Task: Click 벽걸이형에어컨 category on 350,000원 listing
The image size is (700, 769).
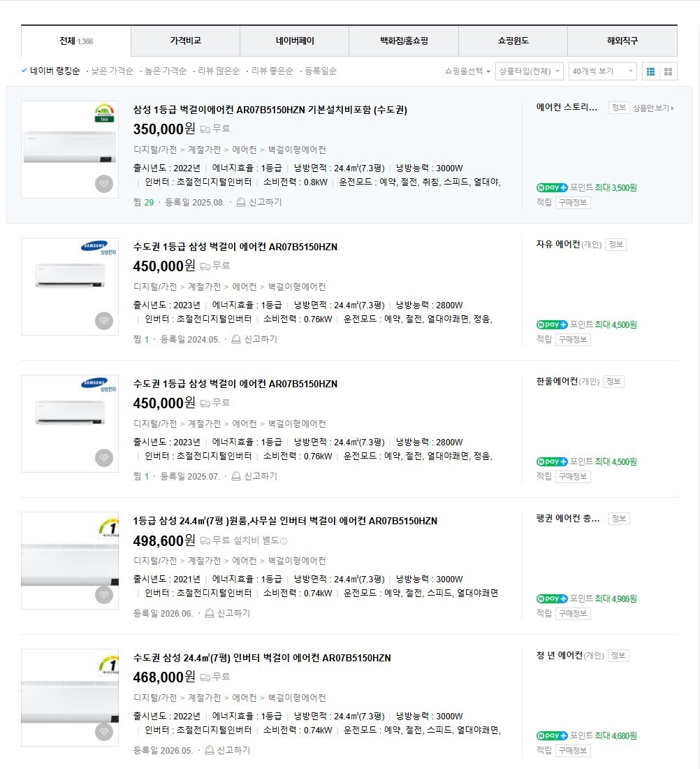Action: tap(297, 150)
